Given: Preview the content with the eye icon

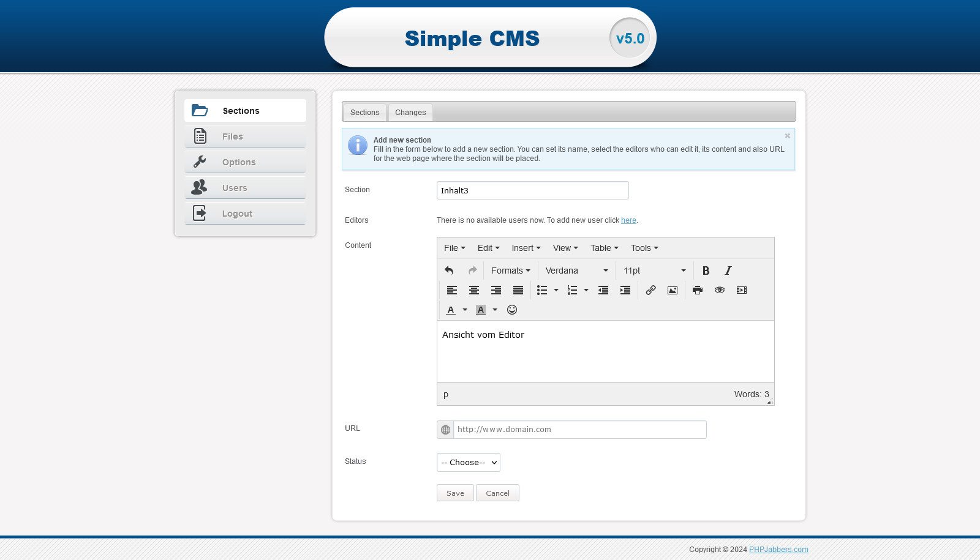Looking at the screenshot, I should pyautogui.click(x=720, y=290).
